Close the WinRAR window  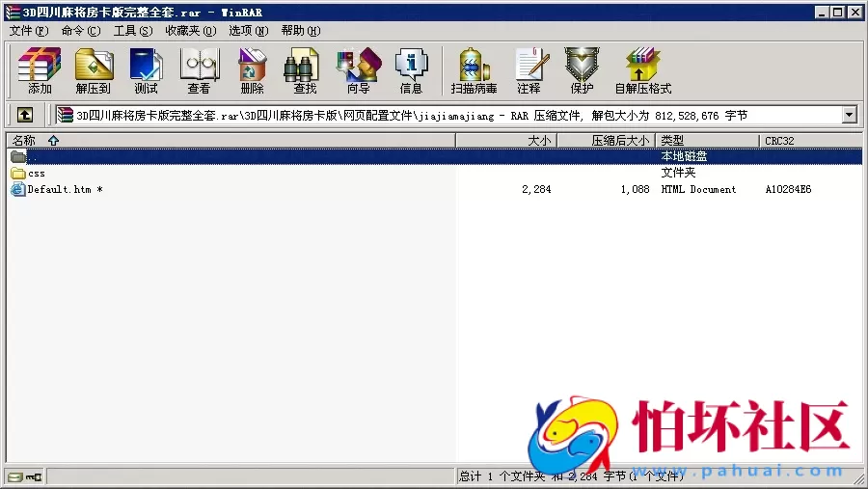[x=855, y=12]
